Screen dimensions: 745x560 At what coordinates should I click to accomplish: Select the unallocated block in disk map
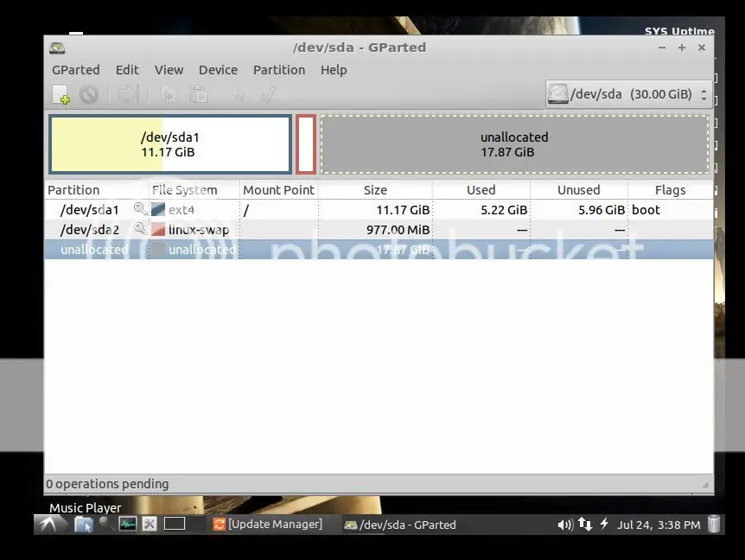514,144
